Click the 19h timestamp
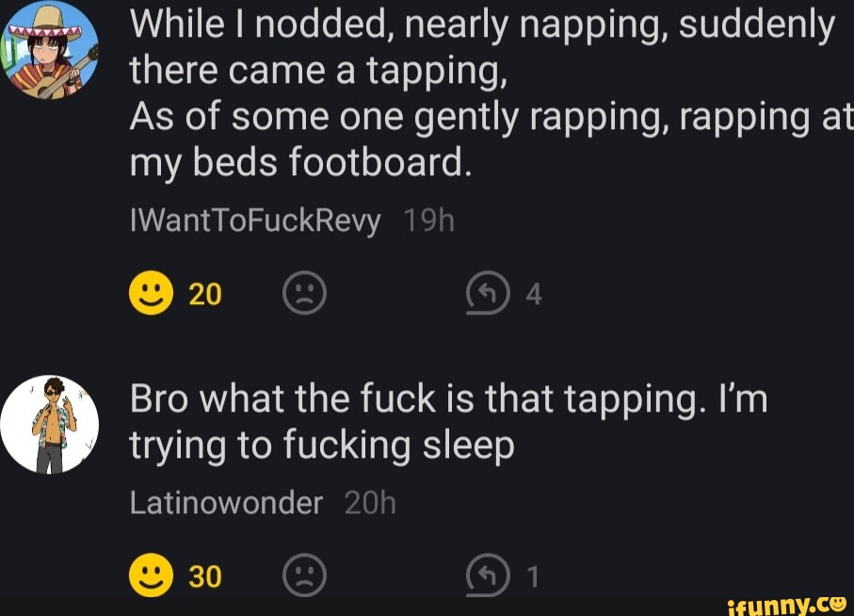The image size is (854, 616). (427, 222)
